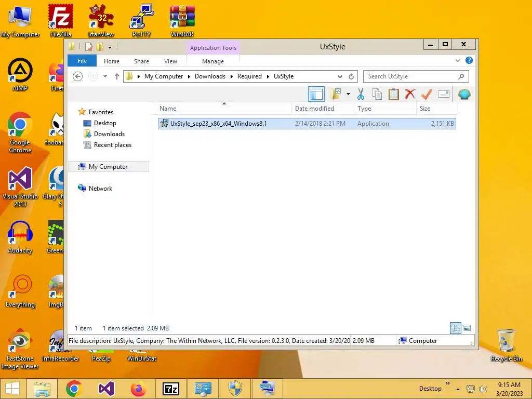This screenshot has height=399, width=532.
Task: Open the address bar history dropdown
Action: [340, 77]
